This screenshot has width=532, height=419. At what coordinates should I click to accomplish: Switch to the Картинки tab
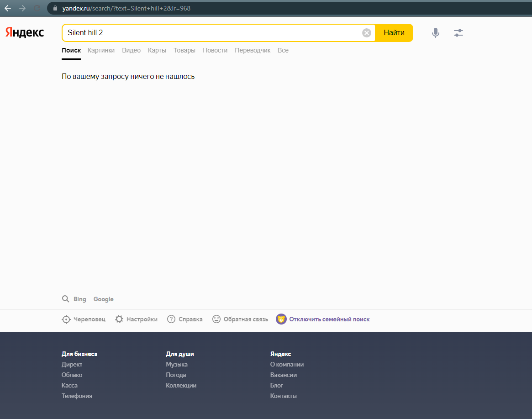101,50
